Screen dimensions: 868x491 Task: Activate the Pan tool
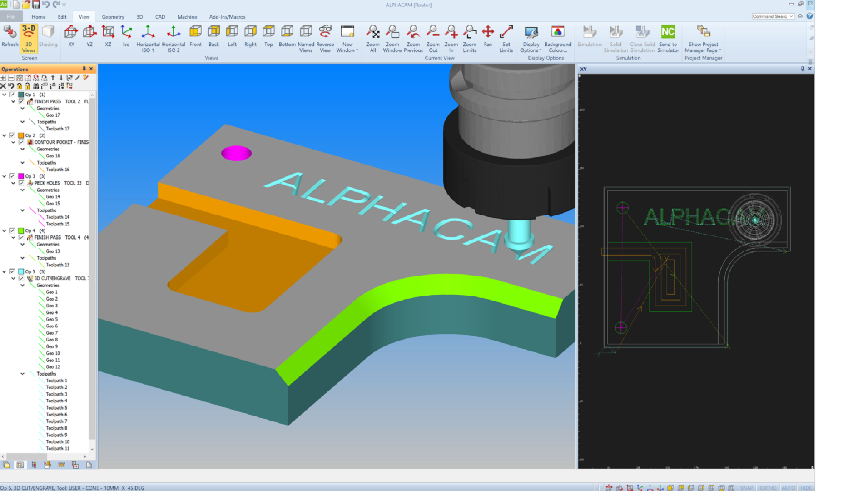tap(488, 36)
